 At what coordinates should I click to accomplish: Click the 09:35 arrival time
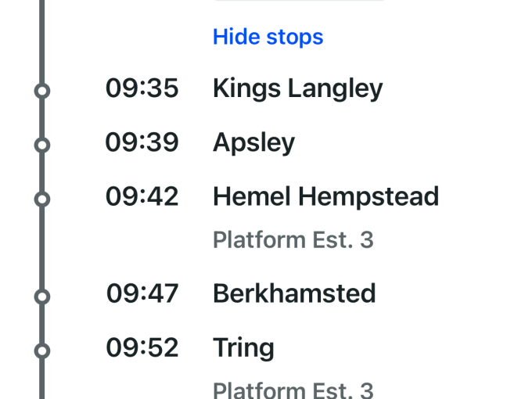click(142, 89)
